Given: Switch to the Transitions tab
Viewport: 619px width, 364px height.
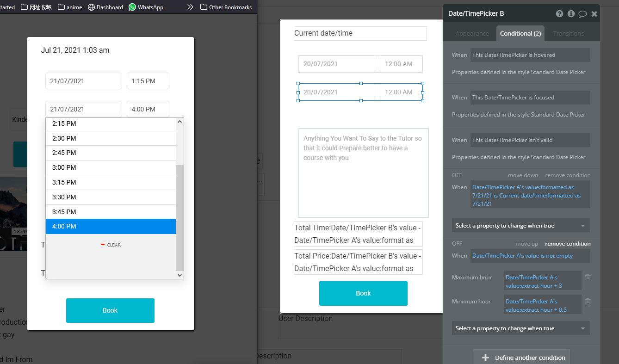Looking at the screenshot, I should (x=568, y=33).
